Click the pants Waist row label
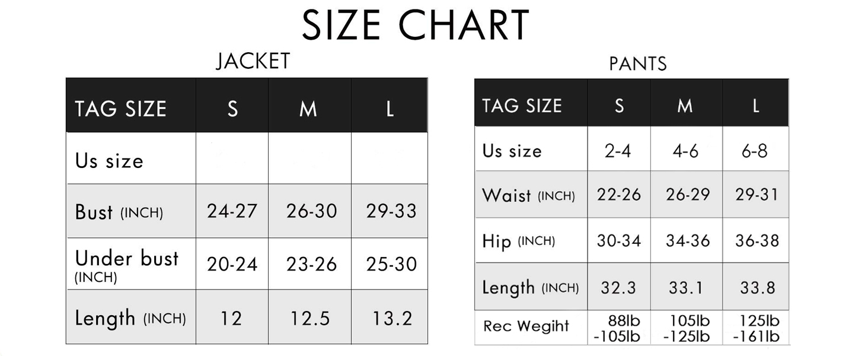This screenshot has width=868, height=356. 528,195
